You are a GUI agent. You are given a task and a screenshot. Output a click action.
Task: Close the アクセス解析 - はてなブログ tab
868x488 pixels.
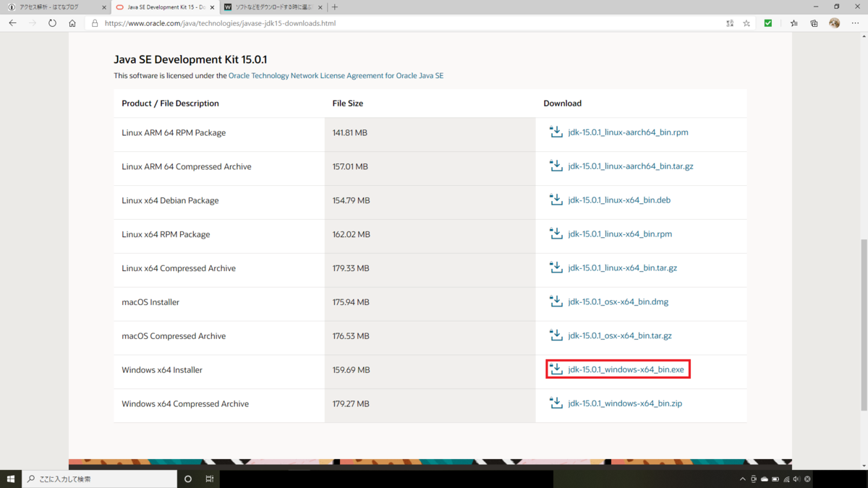click(x=104, y=7)
